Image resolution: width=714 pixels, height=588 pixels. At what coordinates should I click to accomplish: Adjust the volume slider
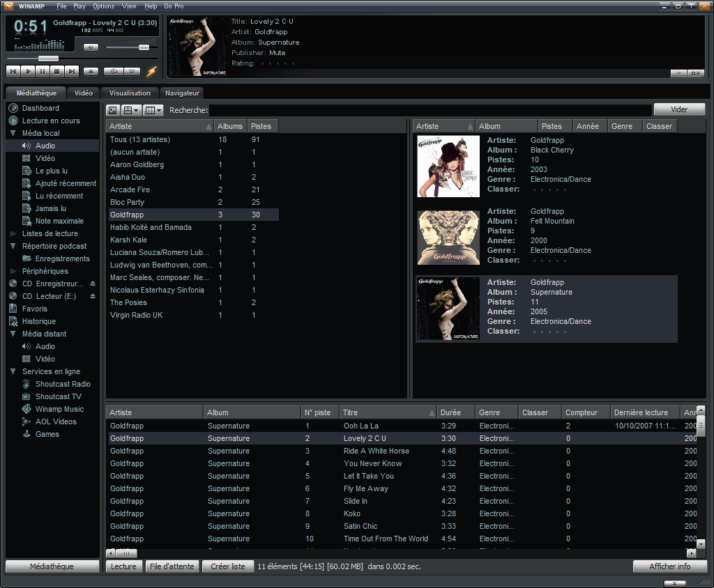(x=144, y=48)
